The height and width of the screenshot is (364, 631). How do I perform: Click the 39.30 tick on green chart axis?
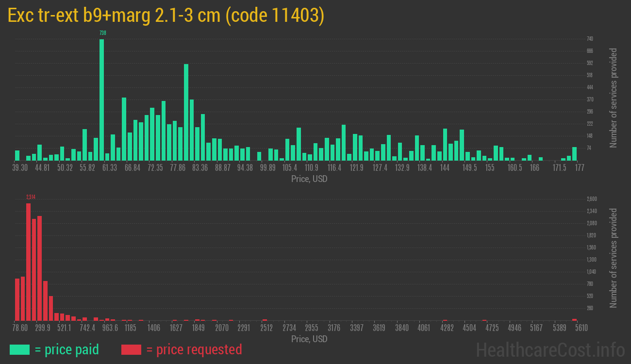[20, 167]
